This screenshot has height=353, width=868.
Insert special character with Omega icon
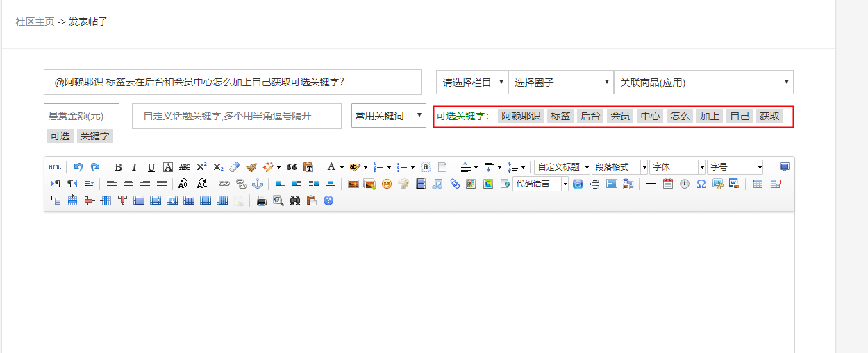click(701, 184)
